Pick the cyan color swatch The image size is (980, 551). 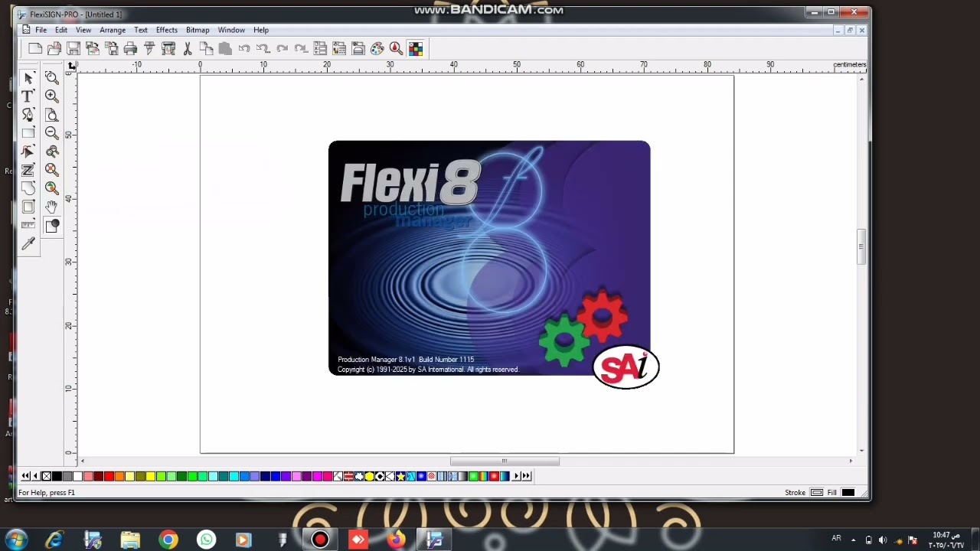click(234, 476)
